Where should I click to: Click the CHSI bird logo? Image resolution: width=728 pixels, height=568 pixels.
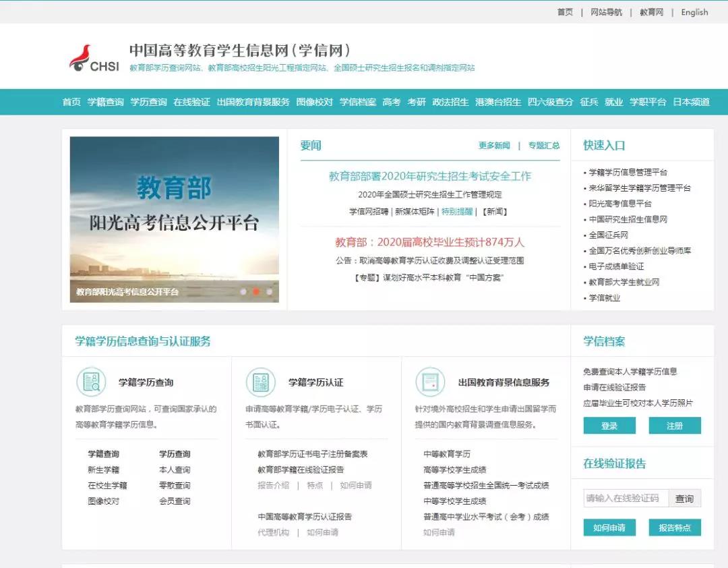click(94, 58)
